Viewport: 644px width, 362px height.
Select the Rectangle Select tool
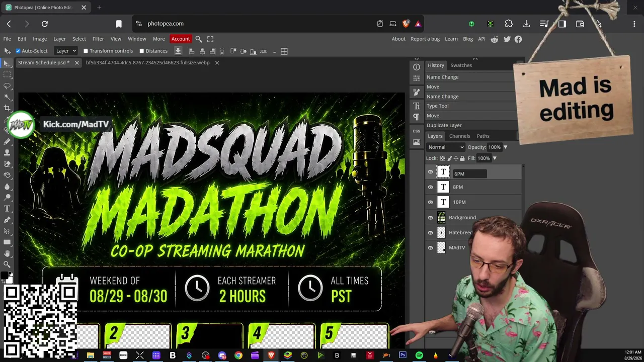click(7, 74)
